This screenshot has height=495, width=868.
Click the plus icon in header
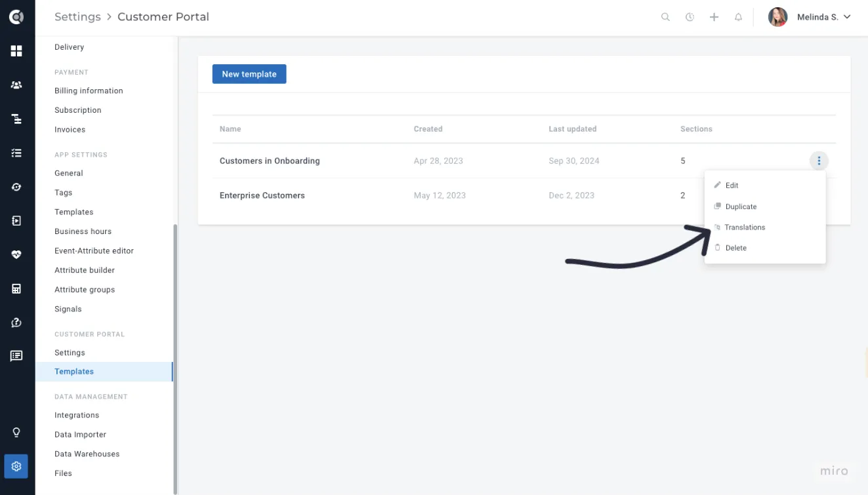click(714, 17)
